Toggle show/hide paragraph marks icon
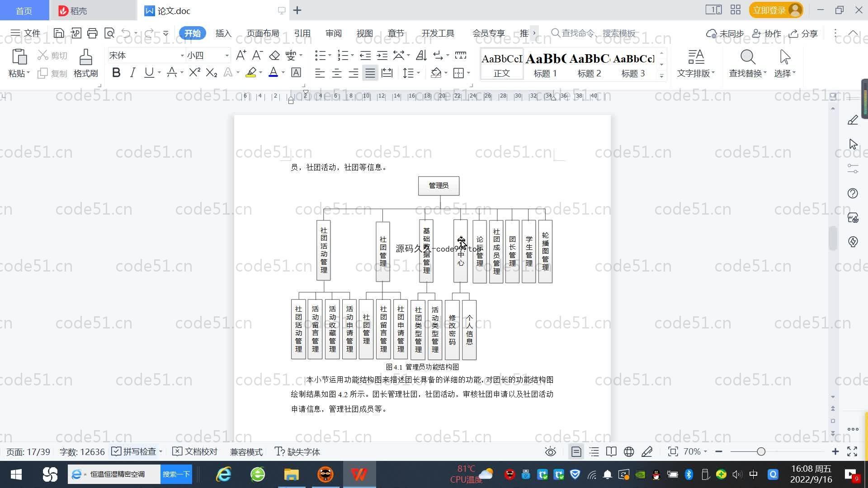 click(438, 55)
